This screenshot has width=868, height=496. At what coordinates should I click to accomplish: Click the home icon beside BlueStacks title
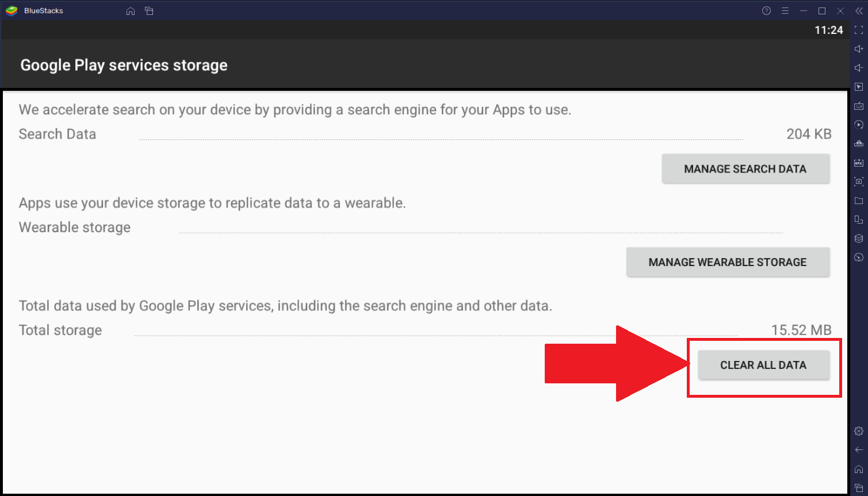pos(131,11)
